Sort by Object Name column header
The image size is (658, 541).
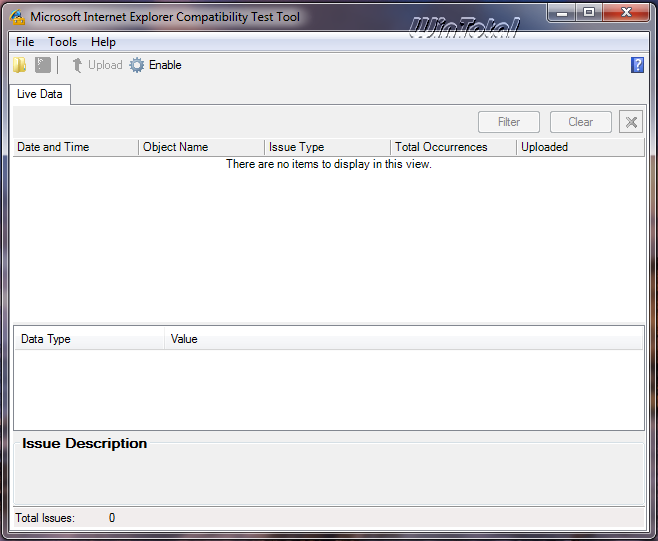click(x=201, y=147)
